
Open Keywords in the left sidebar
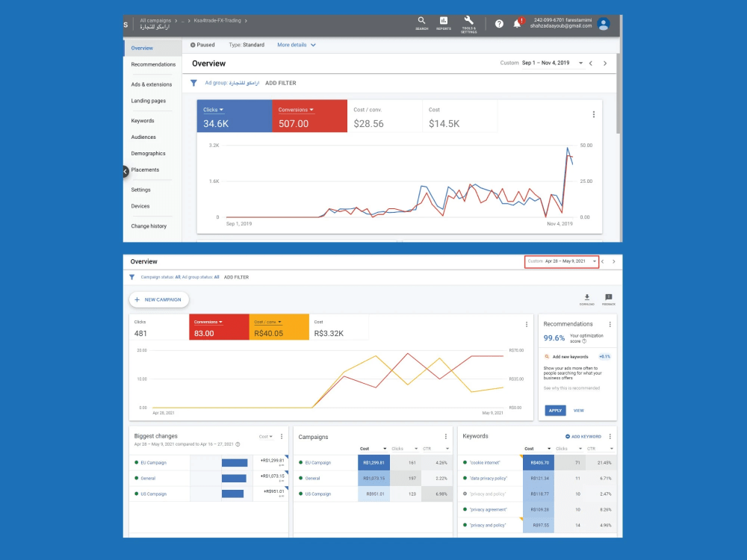tap(143, 121)
